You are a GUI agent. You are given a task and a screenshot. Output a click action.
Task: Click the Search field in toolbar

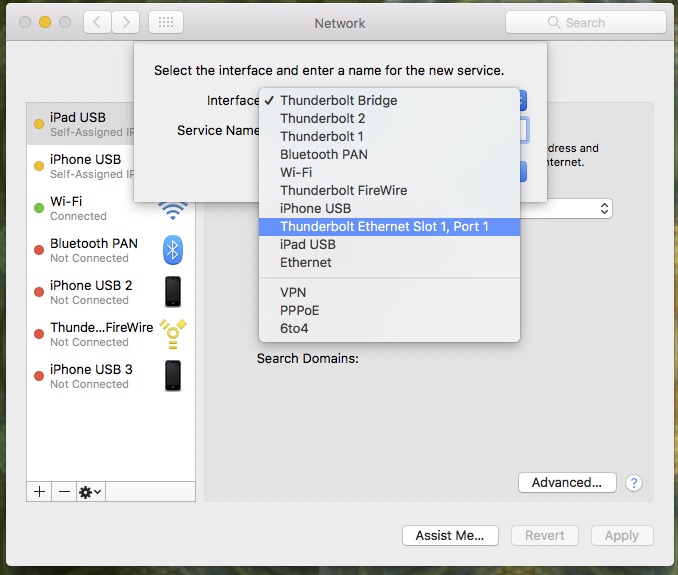click(585, 22)
